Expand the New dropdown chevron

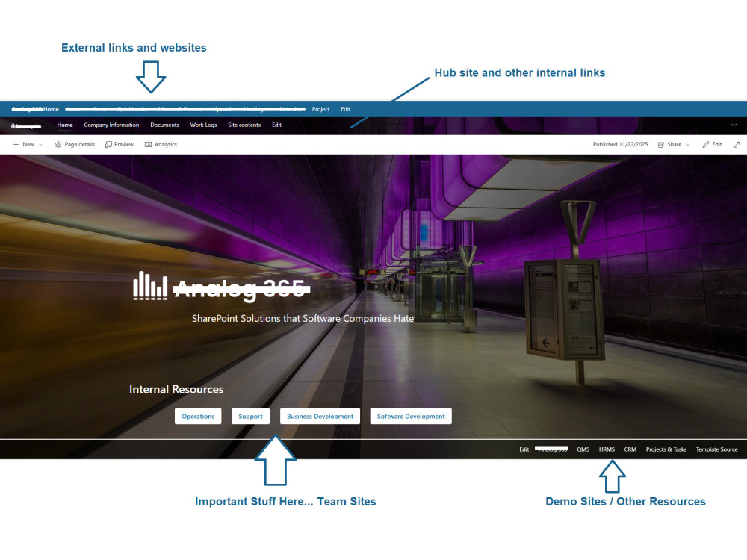[40, 145]
